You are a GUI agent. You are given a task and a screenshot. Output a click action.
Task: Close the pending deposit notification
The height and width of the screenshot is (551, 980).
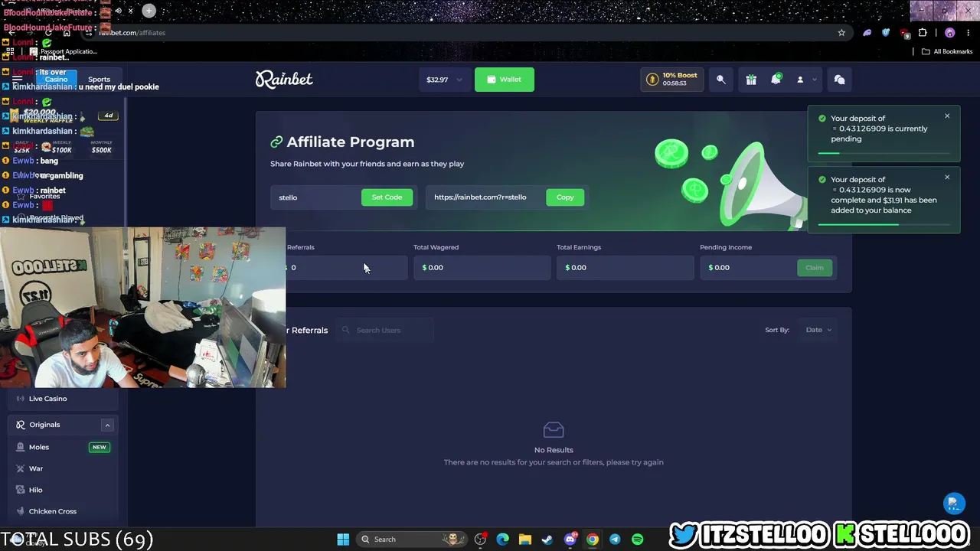click(x=947, y=116)
